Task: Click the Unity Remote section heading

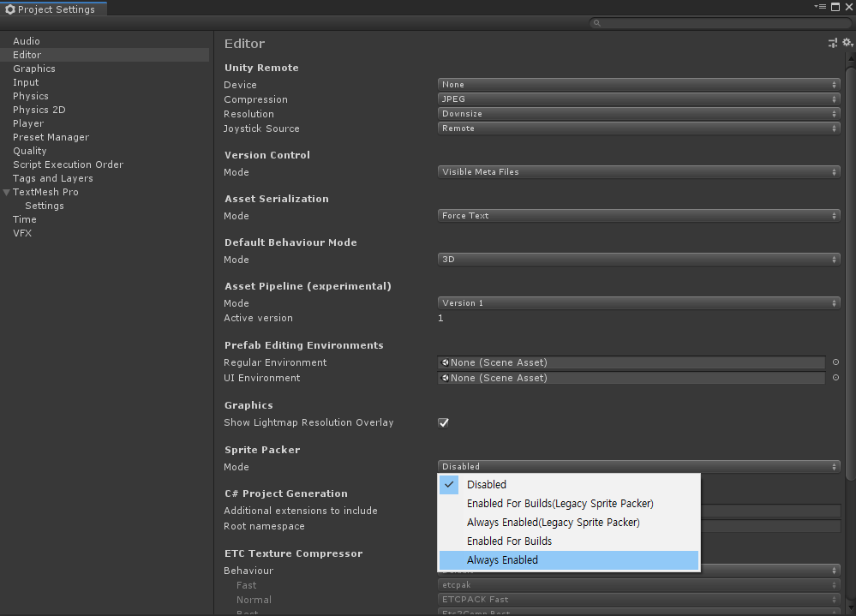Action: point(261,68)
